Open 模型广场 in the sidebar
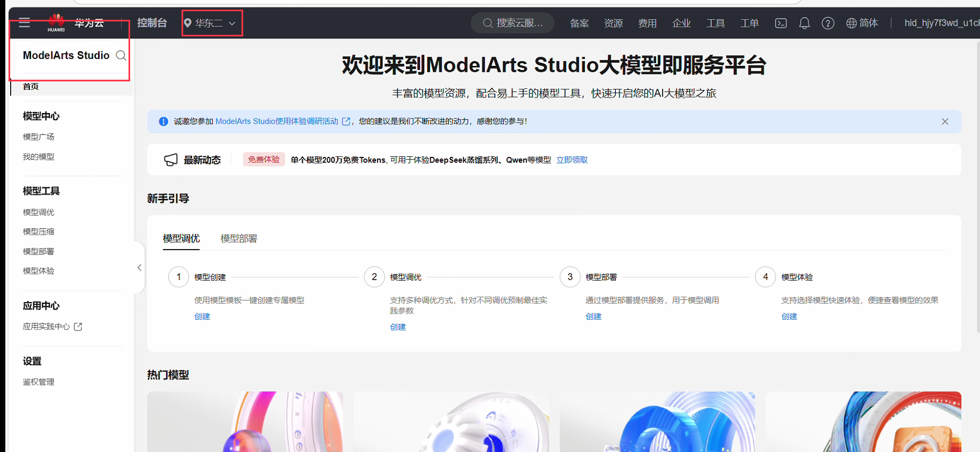 (x=39, y=137)
